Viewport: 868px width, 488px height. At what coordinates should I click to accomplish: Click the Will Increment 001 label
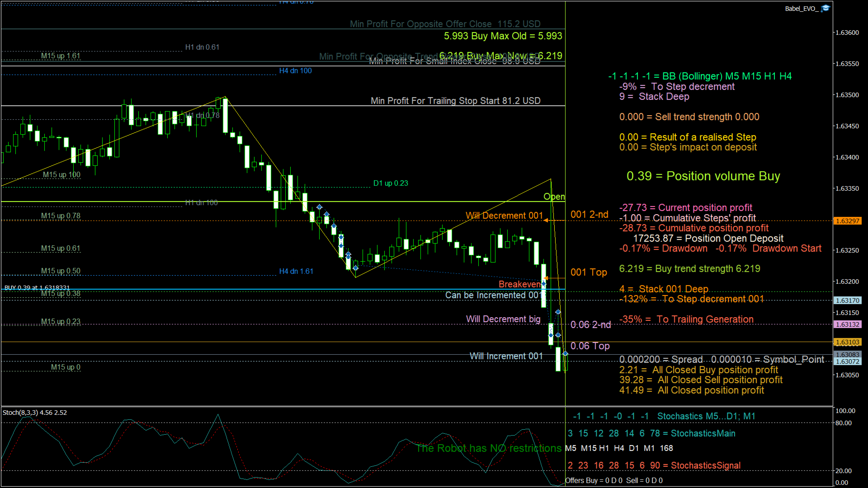coord(506,357)
